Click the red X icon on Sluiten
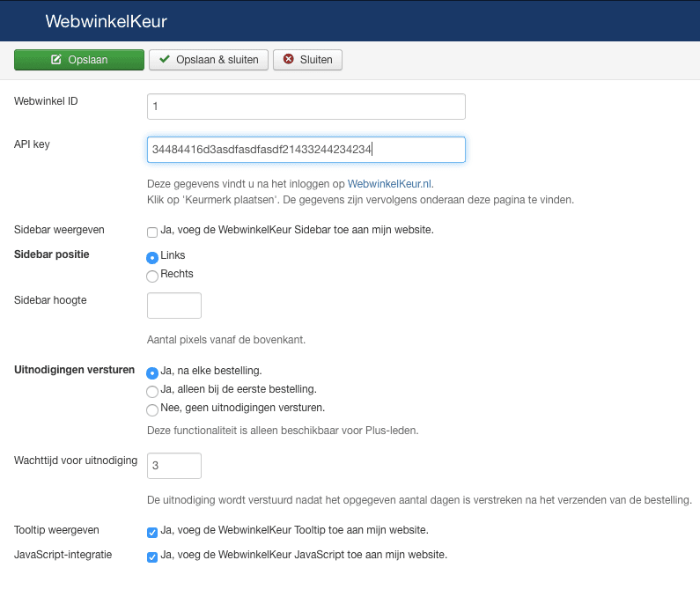 (288, 60)
